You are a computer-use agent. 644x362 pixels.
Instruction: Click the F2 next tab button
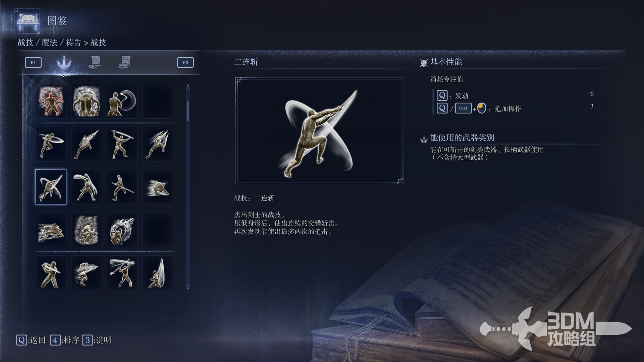(185, 62)
